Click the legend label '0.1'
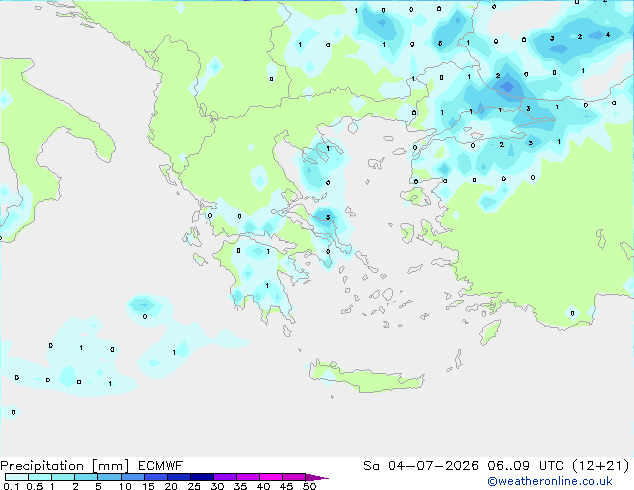The image size is (634, 490). click(11, 486)
